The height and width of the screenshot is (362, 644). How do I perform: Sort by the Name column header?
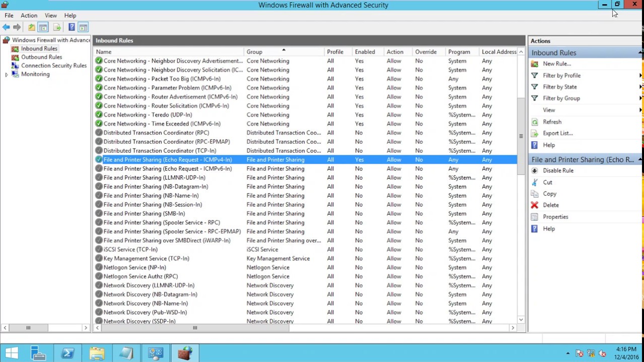(169, 52)
